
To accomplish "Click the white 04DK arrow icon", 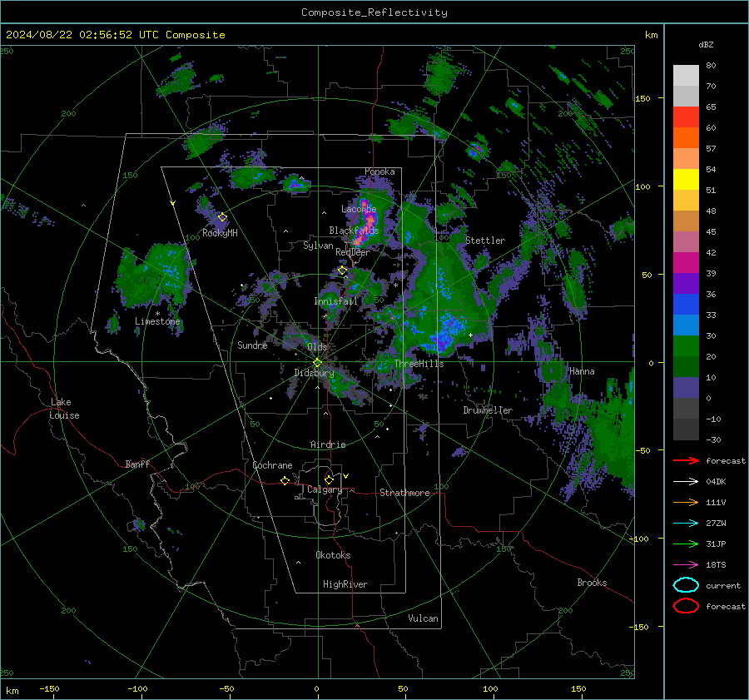I will (686, 482).
